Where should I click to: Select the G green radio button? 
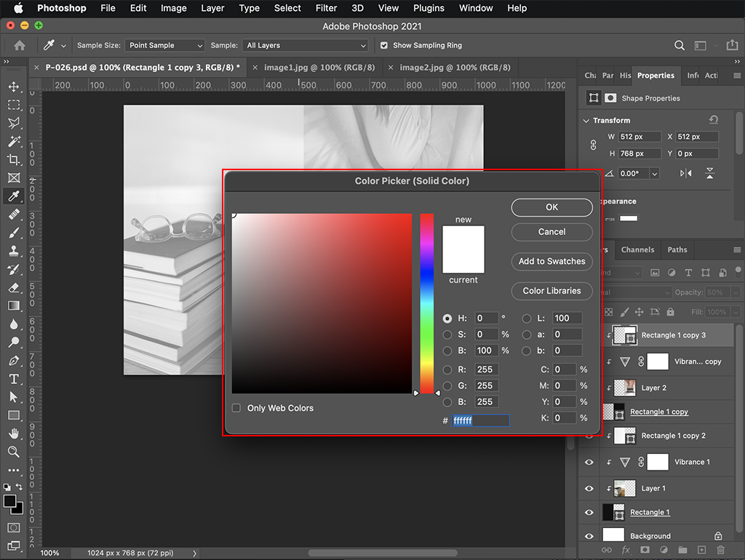(447, 385)
